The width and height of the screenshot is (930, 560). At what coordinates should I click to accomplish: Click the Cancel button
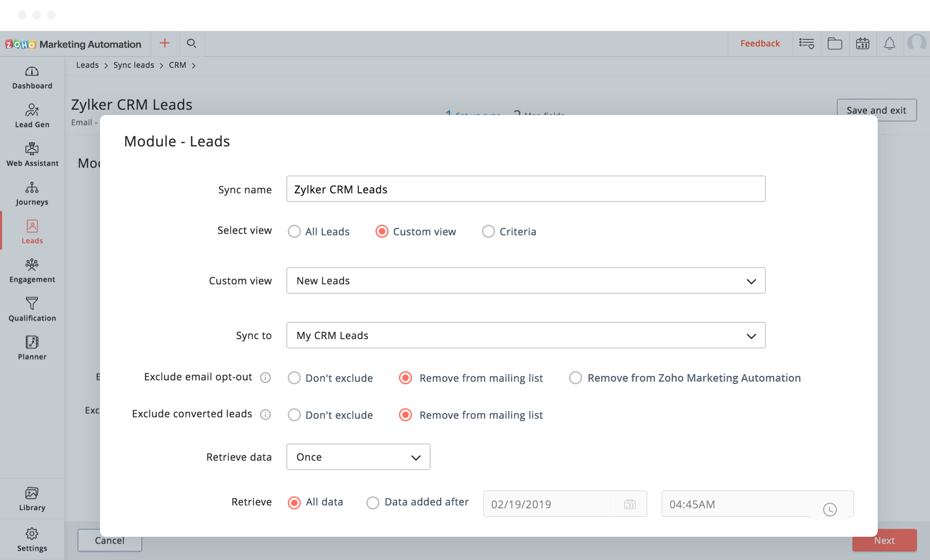click(x=110, y=541)
